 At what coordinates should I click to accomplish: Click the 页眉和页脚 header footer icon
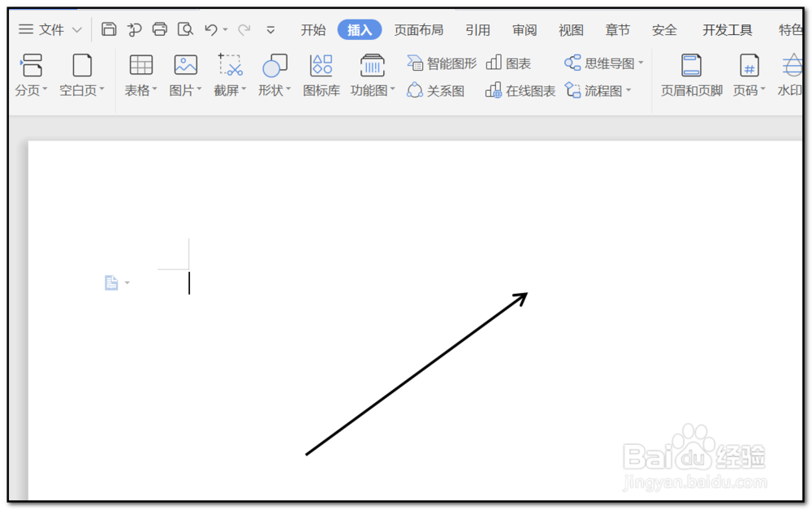(691, 65)
